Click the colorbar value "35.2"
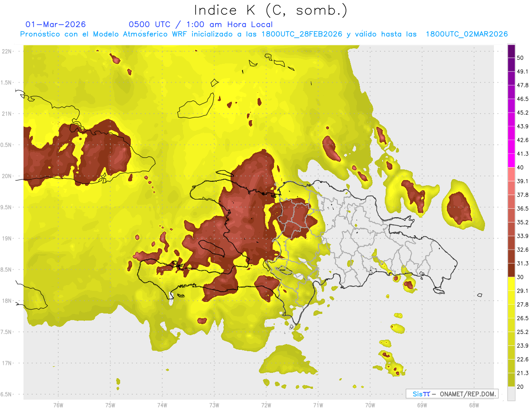The width and height of the screenshot is (532, 411). coord(523,222)
